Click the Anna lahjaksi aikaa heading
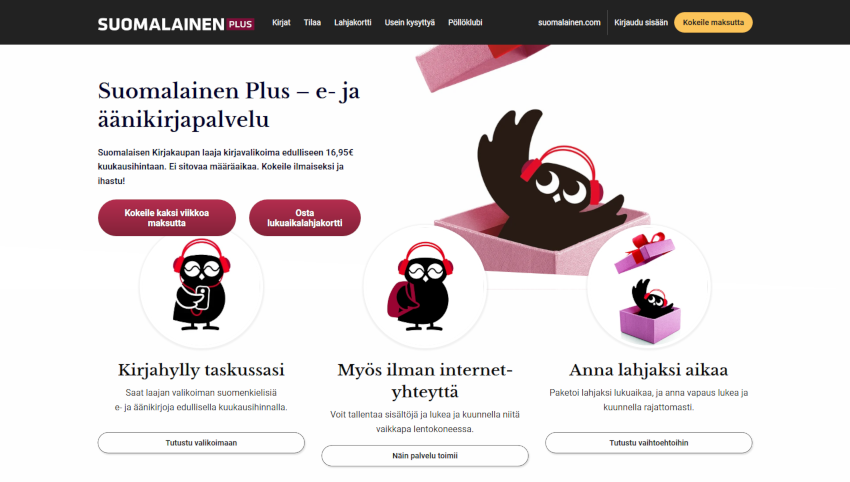Screen dimensions: 850x482 [x=649, y=370]
